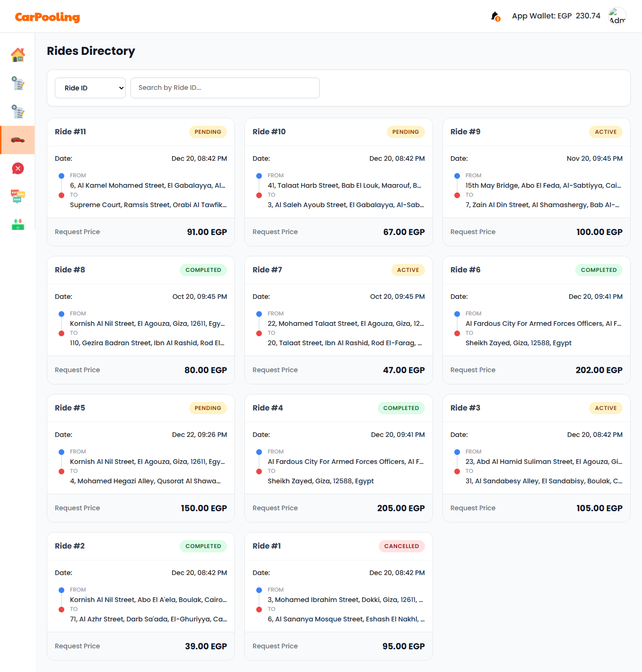Click the first checklist icon in the sidebar
Viewport: 642px width, 672px height.
(18, 83)
